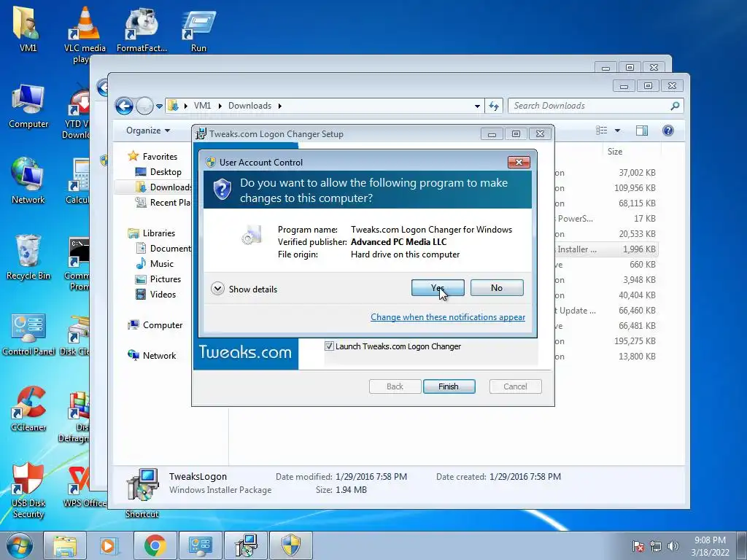This screenshot has height=560, width=747.
Task: Click No in User Account Control
Action: (x=497, y=287)
